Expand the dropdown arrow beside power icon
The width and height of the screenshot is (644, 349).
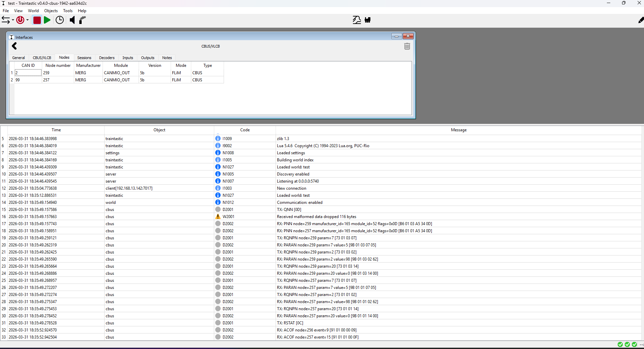tap(28, 20)
